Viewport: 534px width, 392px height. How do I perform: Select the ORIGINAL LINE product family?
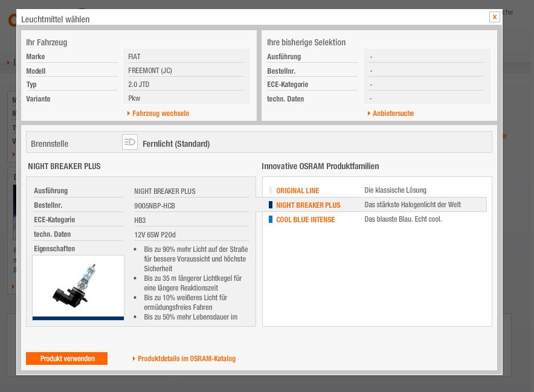tap(297, 191)
